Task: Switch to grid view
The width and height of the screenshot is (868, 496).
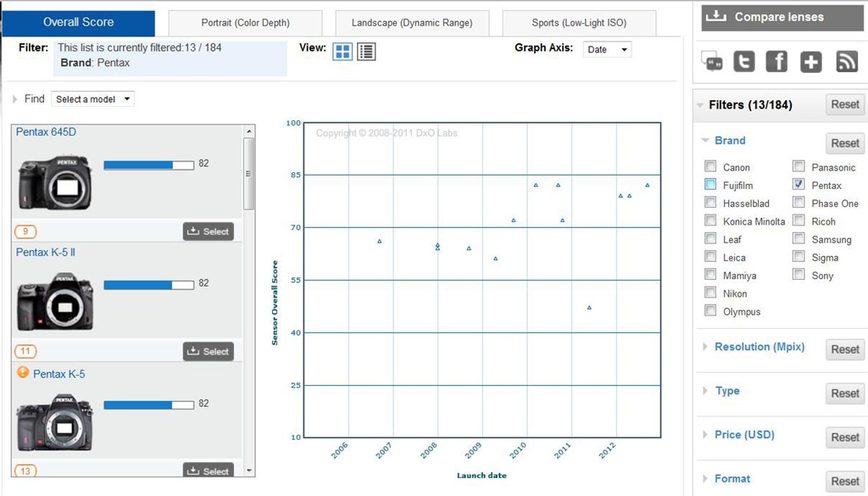Action: coord(342,52)
